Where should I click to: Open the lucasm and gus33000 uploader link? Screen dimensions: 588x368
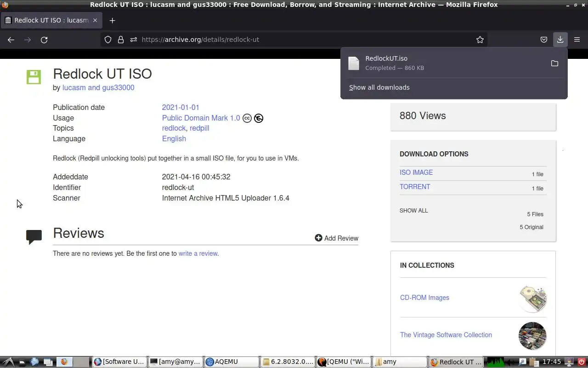point(98,87)
